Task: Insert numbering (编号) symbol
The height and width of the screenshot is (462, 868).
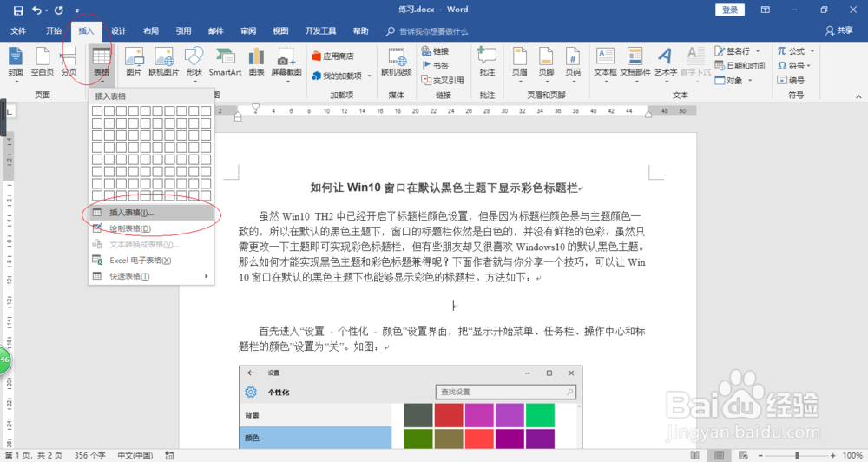Action: [791, 80]
